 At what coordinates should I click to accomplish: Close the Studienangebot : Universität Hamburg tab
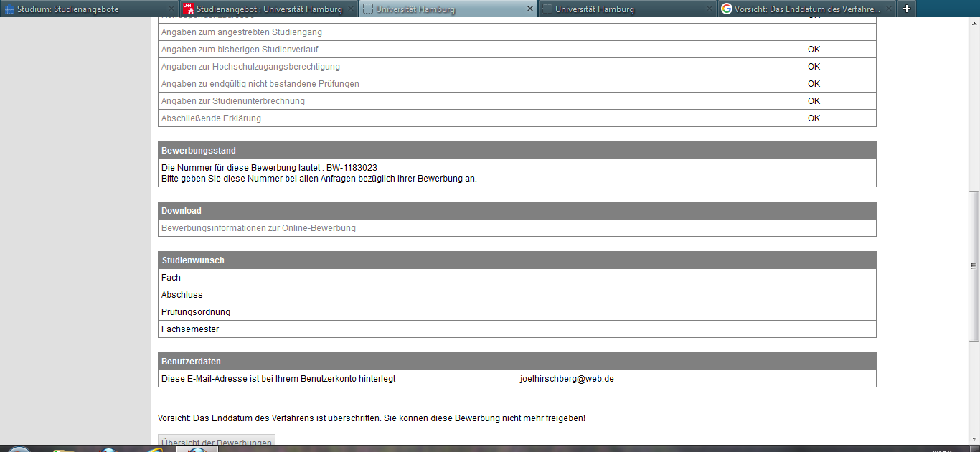tap(351, 9)
